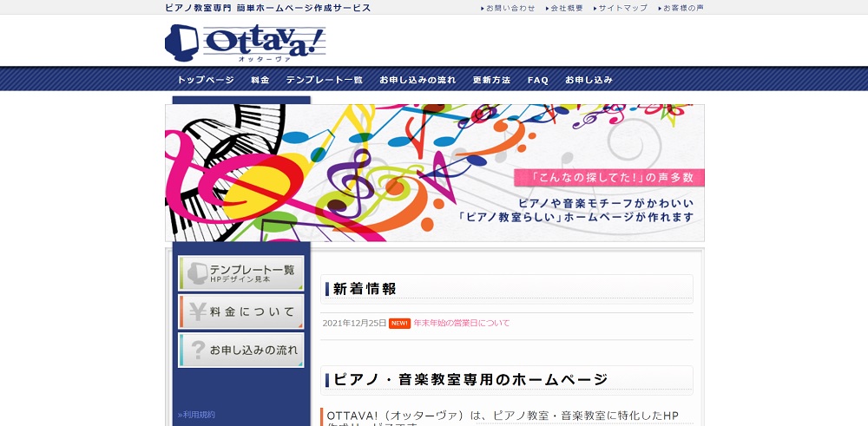The image size is (868, 426).
Task: Open FAQ in navigation bar
Action: 538,80
